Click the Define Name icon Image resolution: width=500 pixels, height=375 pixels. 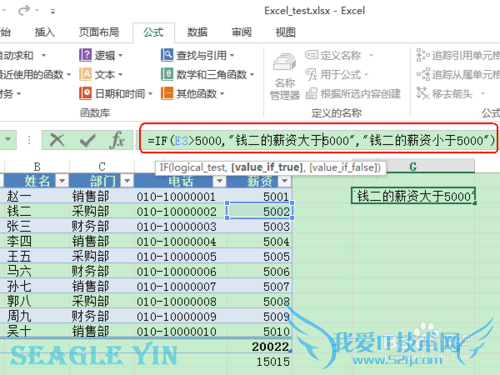click(311, 55)
